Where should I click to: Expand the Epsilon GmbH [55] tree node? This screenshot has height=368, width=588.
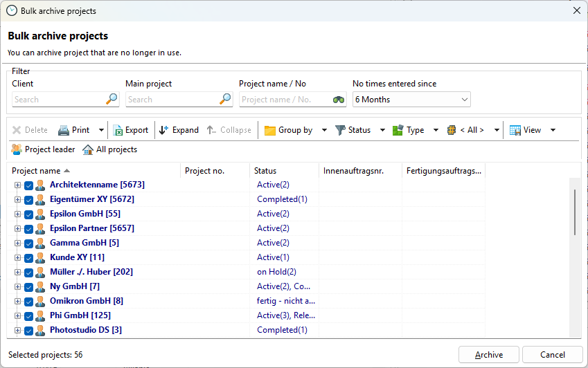(x=17, y=214)
